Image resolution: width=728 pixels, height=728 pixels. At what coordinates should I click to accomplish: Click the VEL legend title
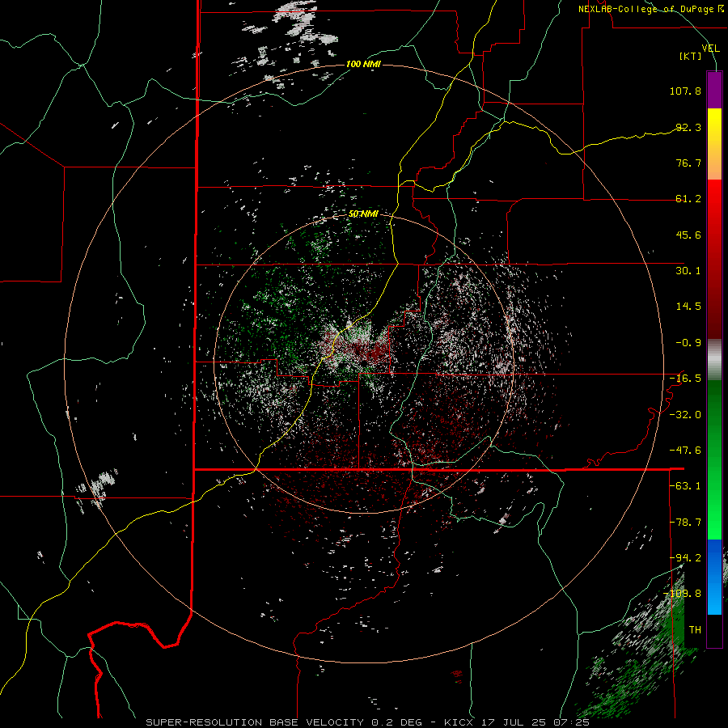pos(710,49)
